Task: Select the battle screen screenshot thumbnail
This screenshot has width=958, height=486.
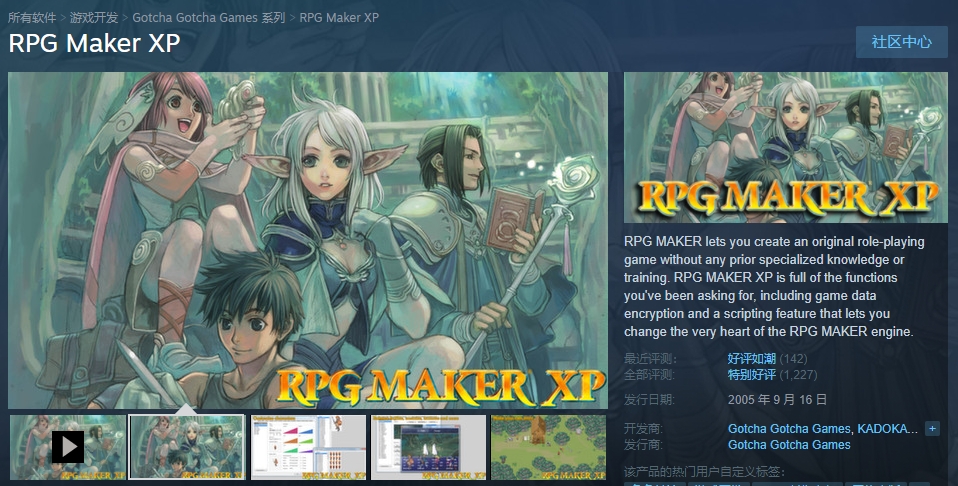Action: point(428,447)
